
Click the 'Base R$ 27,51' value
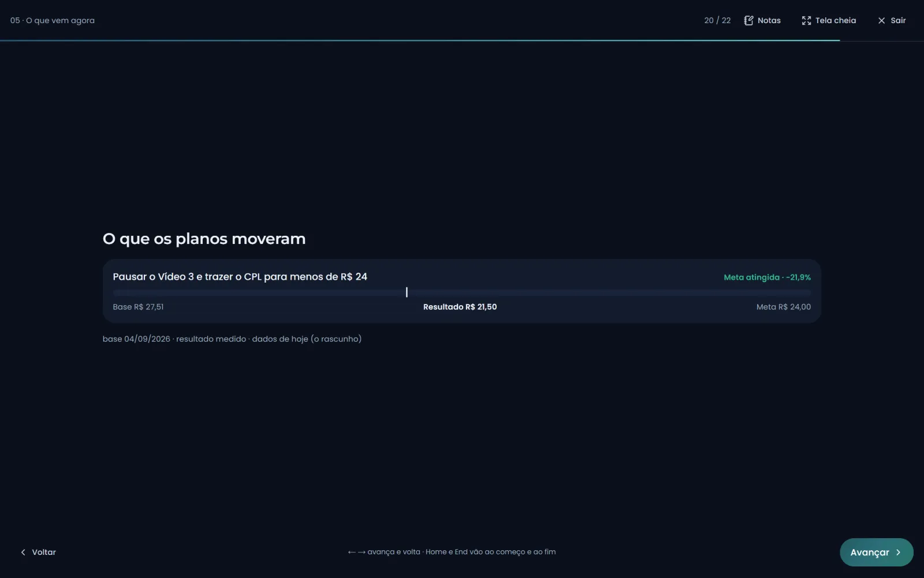click(138, 307)
